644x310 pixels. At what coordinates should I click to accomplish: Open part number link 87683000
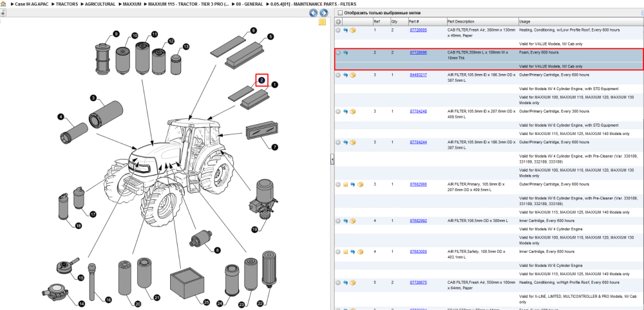418,251
